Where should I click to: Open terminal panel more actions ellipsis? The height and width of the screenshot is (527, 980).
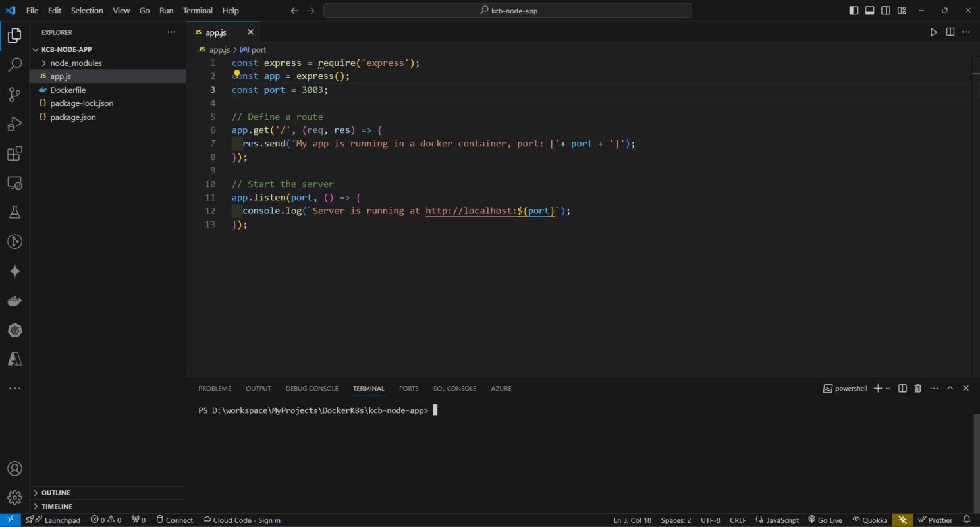tap(934, 389)
